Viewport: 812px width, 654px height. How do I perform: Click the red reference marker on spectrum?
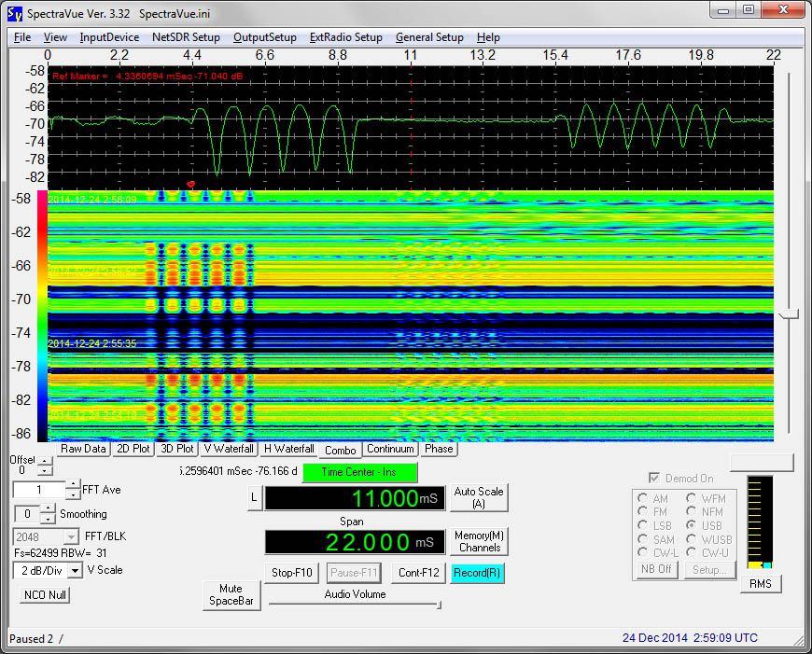tap(190, 184)
